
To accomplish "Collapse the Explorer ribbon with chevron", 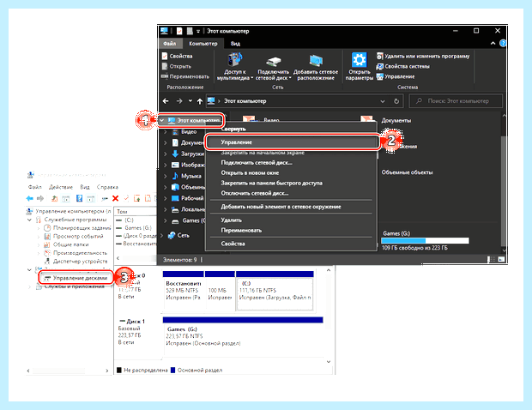I will 493,44.
